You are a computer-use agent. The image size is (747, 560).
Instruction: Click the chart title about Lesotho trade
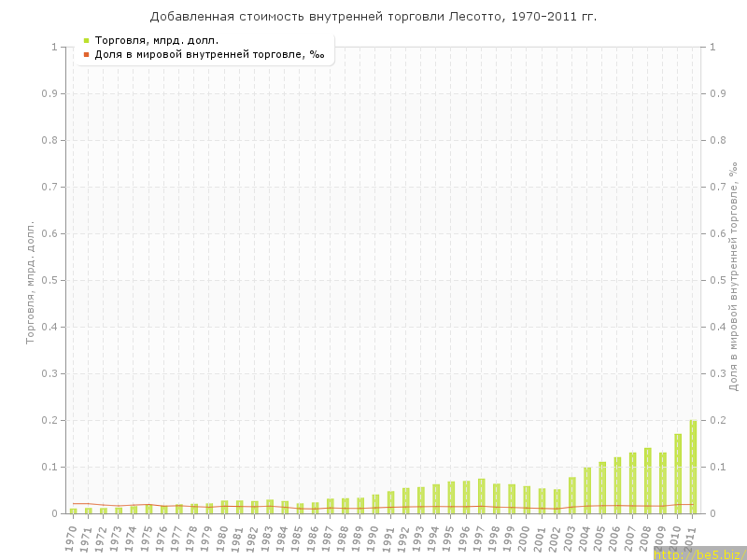tap(373, 16)
